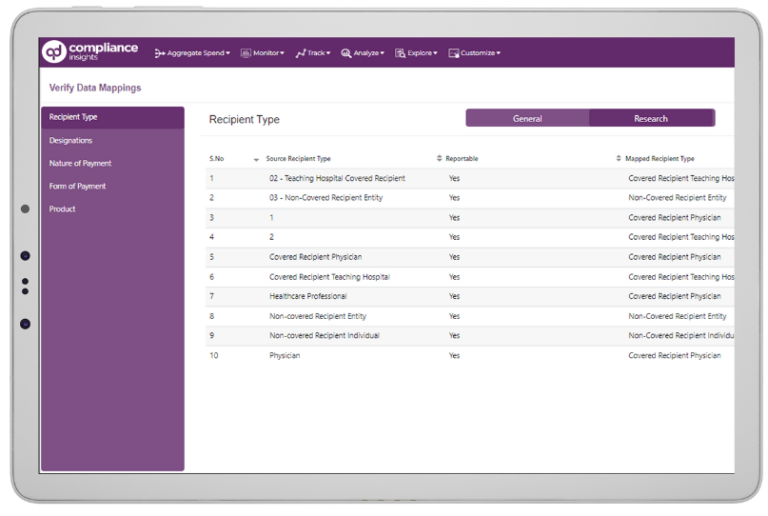Open the Monitor dropdown menu
The height and width of the screenshot is (516, 768).
[262, 53]
